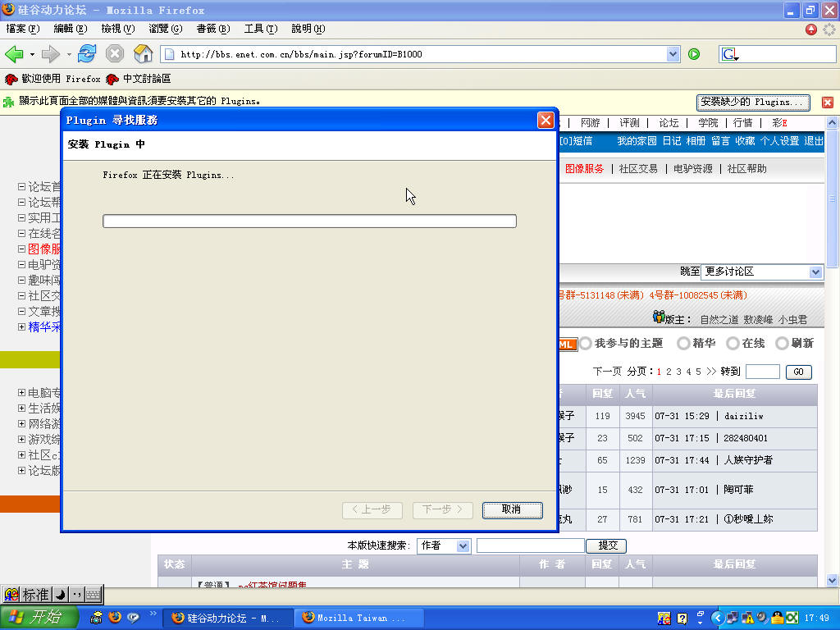Open the 作者 quick search dropdown
Screen dimensions: 840x630
tap(444, 546)
